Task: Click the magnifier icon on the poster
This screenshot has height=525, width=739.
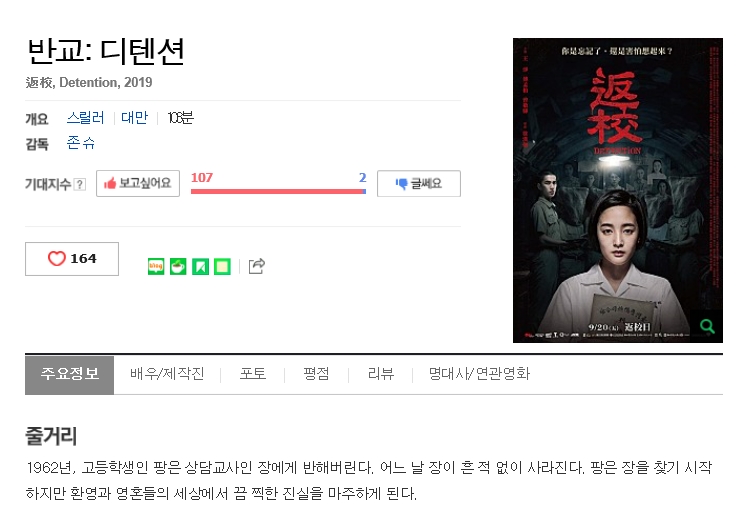Action: [707, 326]
